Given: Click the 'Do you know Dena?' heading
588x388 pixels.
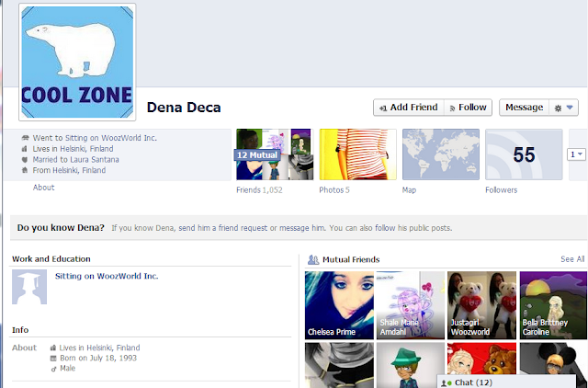Looking at the screenshot, I should click(x=61, y=228).
